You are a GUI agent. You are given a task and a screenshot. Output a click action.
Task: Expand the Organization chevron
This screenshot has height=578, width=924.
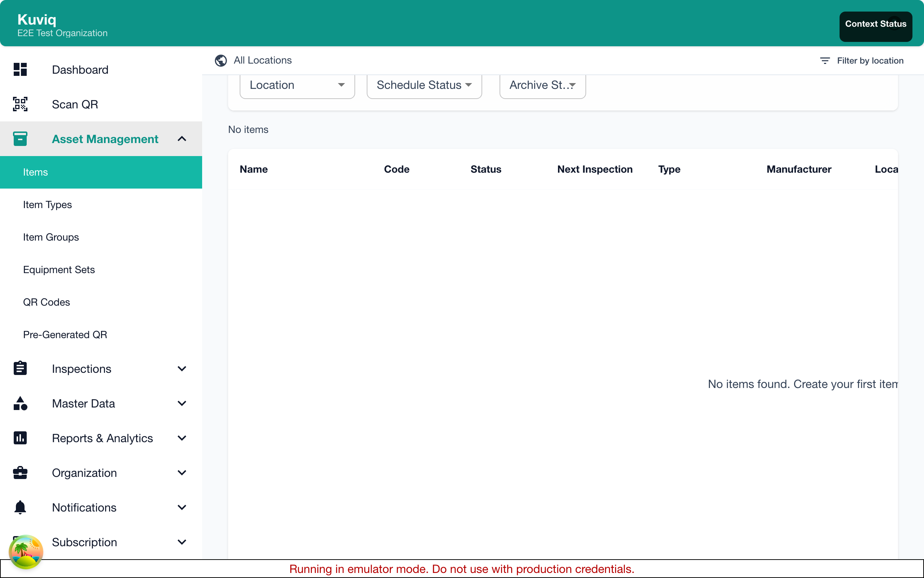pyautogui.click(x=182, y=473)
